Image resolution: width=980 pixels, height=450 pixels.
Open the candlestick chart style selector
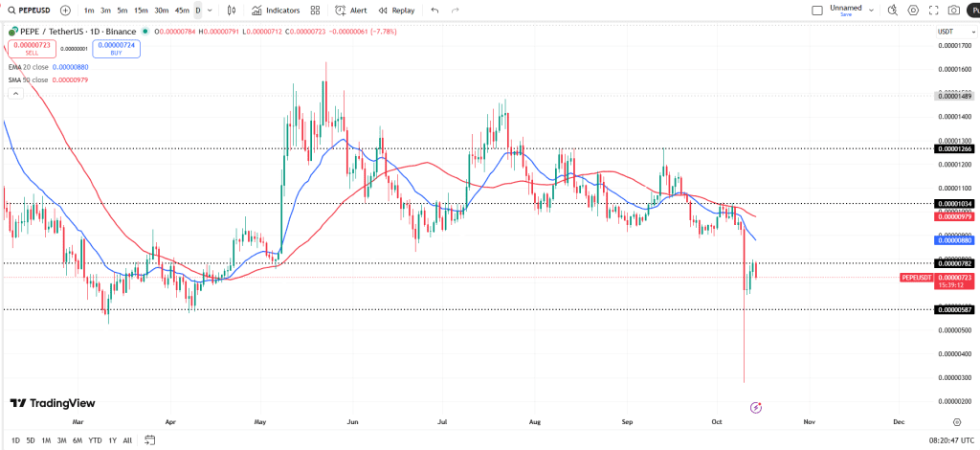click(x=231, y=11)
